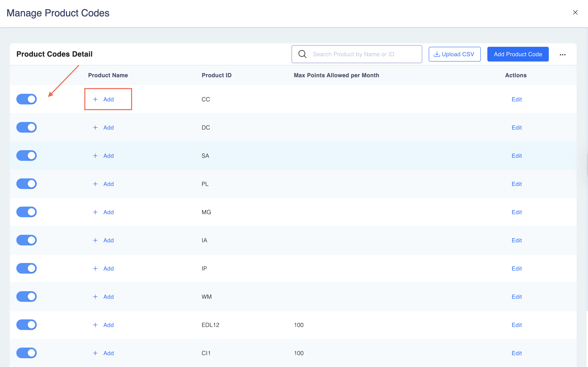Click the Upload CSV button
588x367 pixels.
click(454, 54)
